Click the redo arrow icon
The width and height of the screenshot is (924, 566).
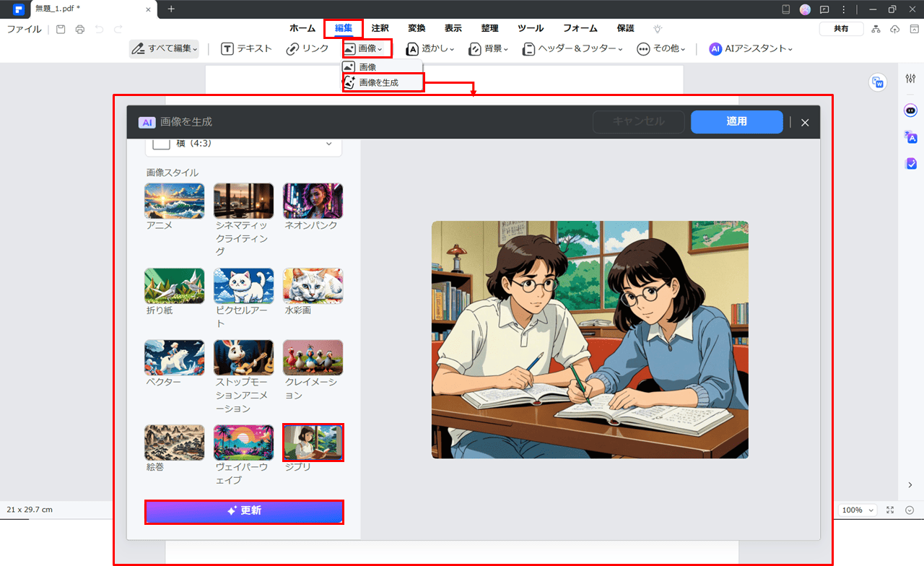118,29
